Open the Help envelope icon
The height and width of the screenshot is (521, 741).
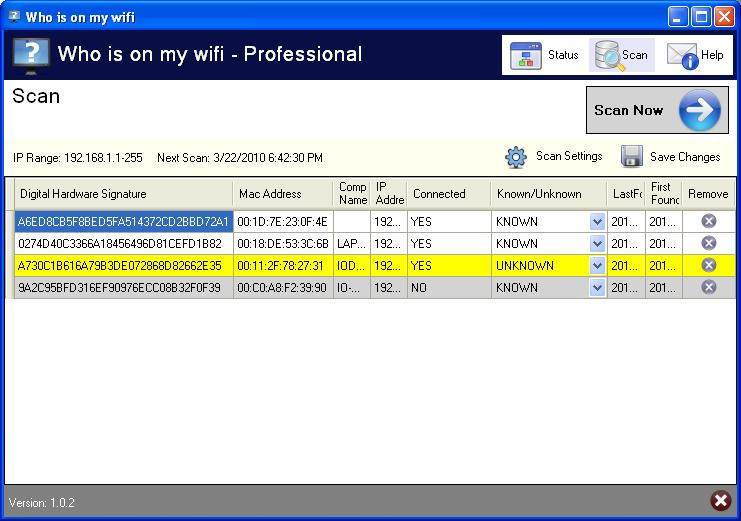(683, 56)
